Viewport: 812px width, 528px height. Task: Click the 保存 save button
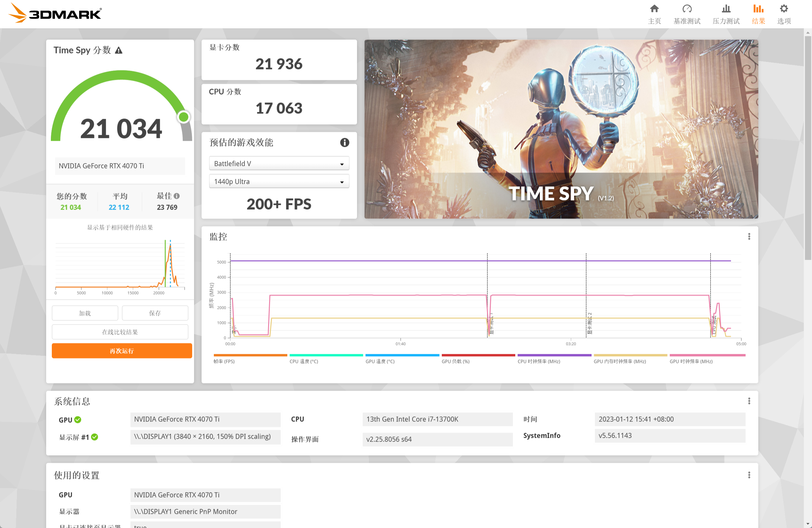[155, 313]
